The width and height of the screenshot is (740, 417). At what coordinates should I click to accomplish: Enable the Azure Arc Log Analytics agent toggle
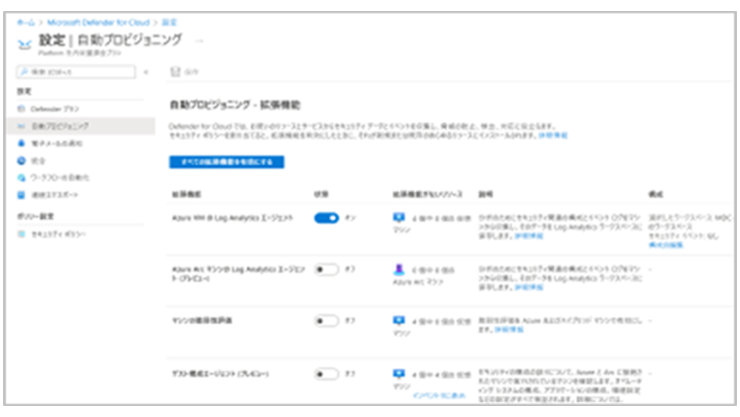(326, 269)
